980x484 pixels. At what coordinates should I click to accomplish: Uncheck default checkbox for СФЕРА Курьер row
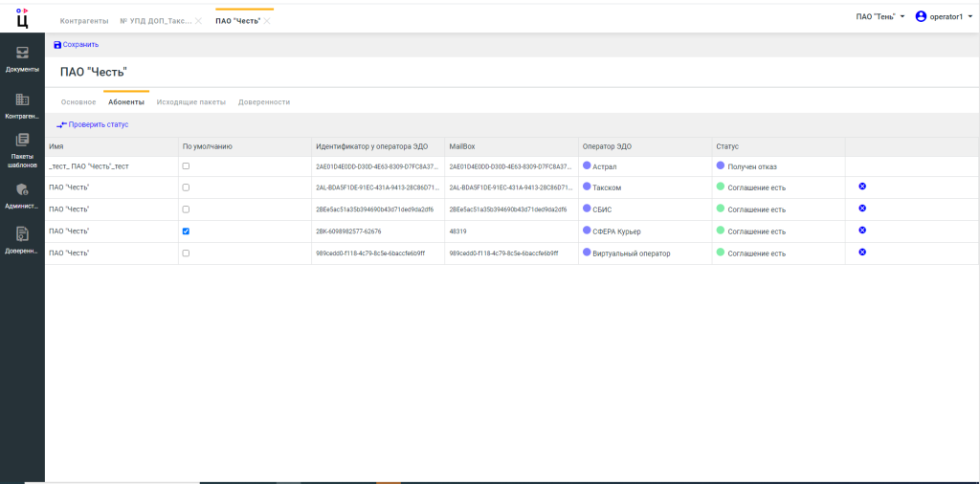pyautogui.click(x=186, y=231)
